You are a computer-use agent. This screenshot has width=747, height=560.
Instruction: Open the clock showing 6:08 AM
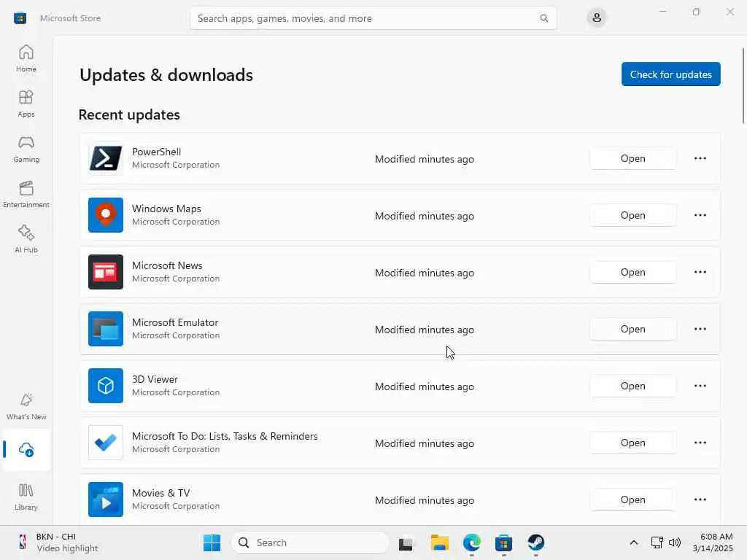point(713,542)
